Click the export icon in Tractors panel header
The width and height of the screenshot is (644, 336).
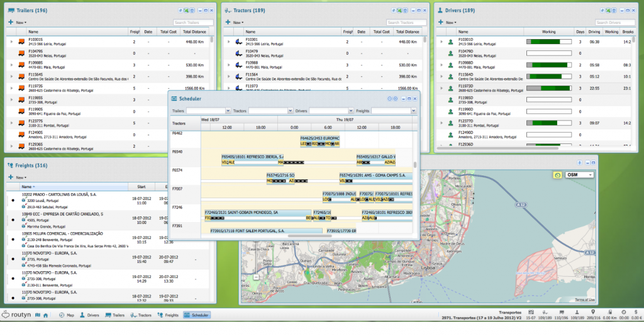(x=399, y=11)
